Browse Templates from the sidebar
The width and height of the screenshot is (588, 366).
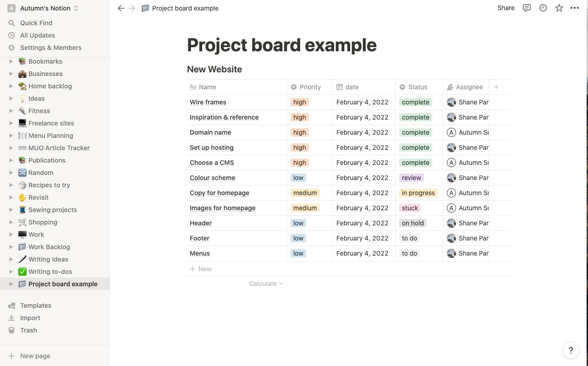[x=35, y=305]
